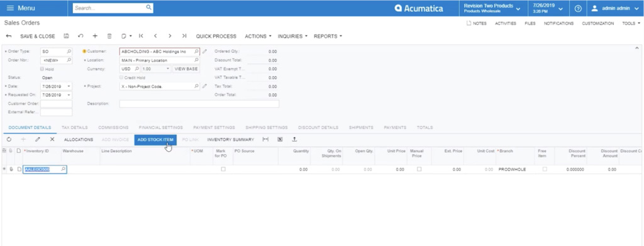Screen dimensions: 644x246
Task: Open the NOTES link
Action: click(477, 23)
